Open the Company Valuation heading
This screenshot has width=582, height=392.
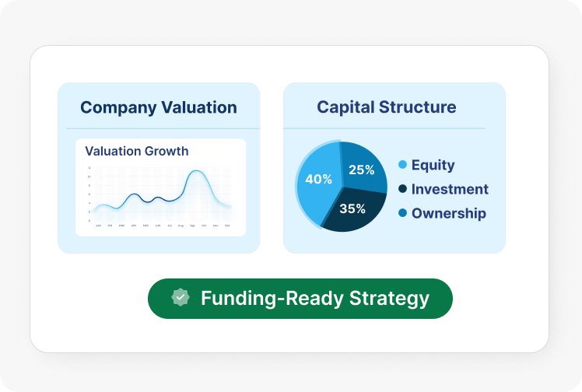[159, 107]
